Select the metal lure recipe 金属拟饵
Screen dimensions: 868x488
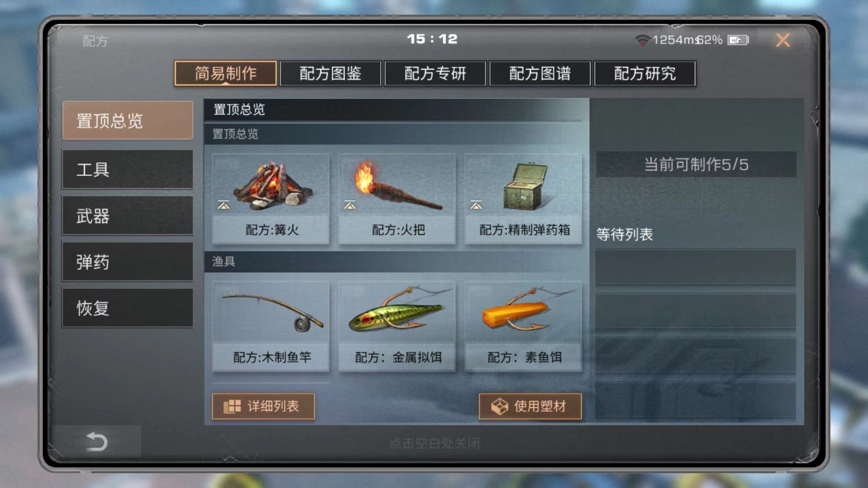click(397, 326)
